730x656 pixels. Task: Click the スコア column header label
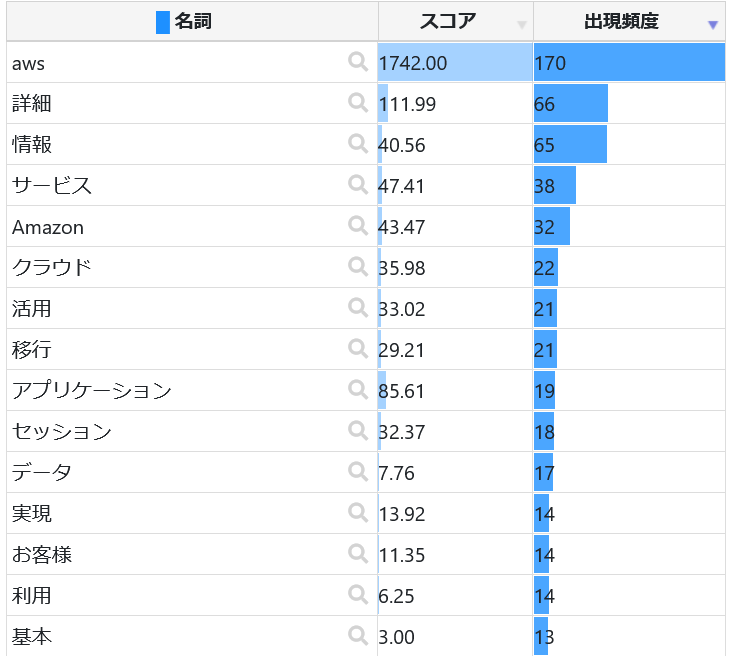[448, 22]
